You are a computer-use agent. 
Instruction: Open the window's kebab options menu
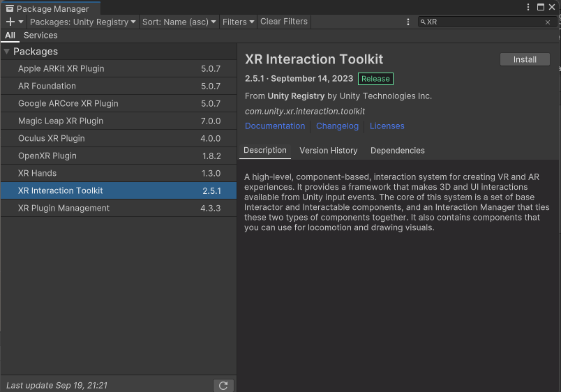tap(528, 7)
